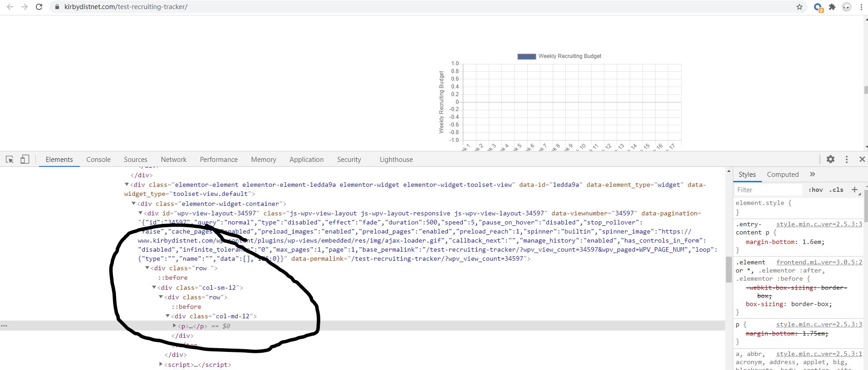Open the Chrome three-dot menu
The image size is (868, 370).
click(861, 7)
